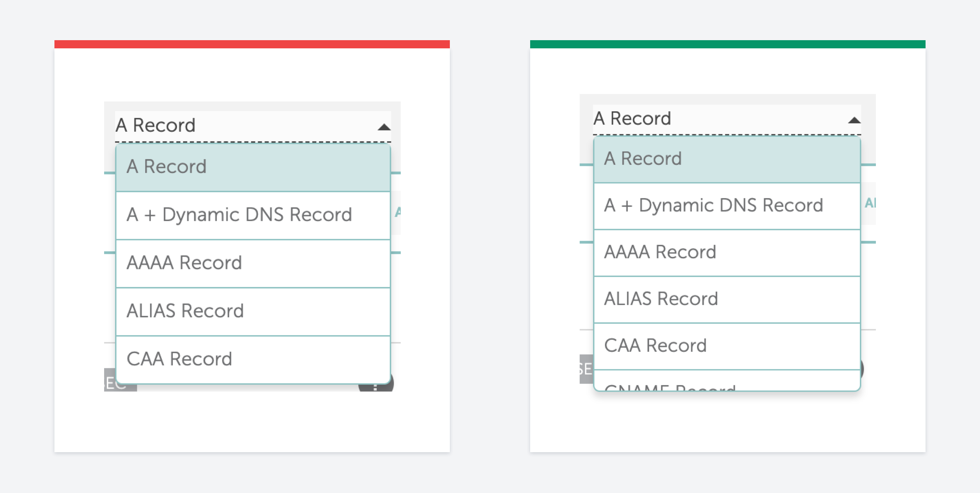Collapse the dropdown arrow in green-topped panel
Viewport: 980px width, 493px height.
point(854,120)
